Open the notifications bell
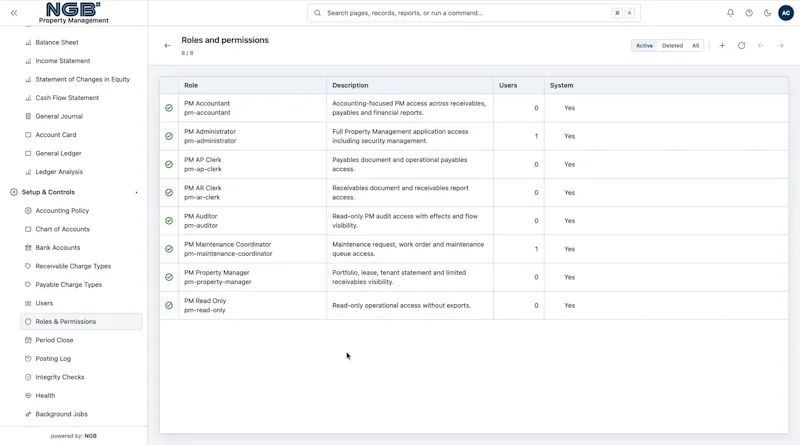Viewport: 800px width, 445px height. click(x=731, y=13)
